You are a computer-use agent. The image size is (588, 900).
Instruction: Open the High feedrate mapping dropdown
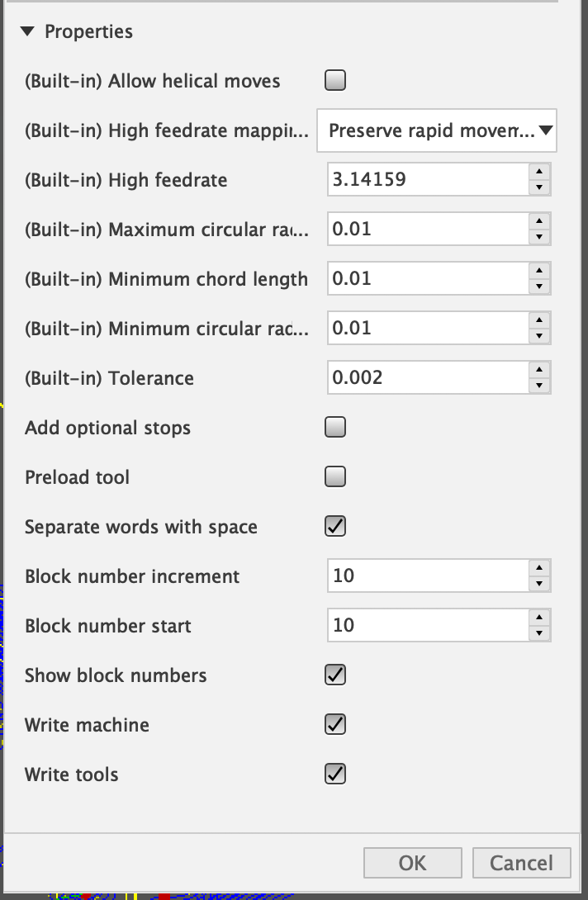pos(437,130)
